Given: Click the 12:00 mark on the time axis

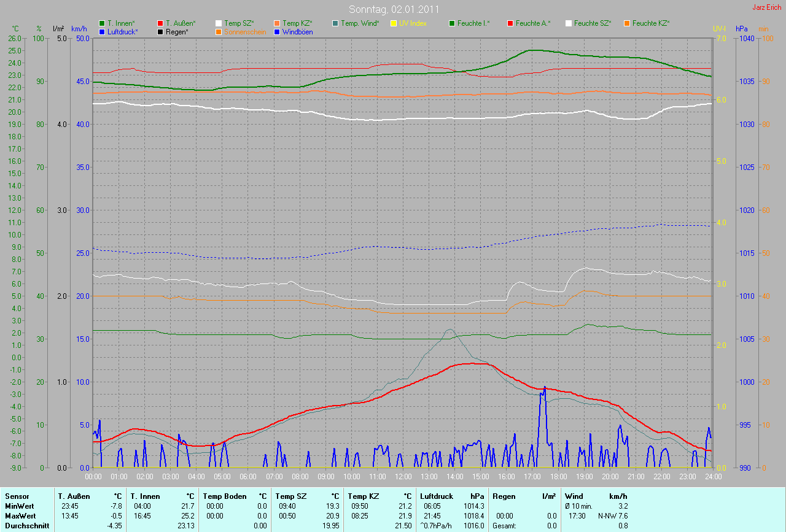Looking at the screenshot, I should click(x=403, y=476).
